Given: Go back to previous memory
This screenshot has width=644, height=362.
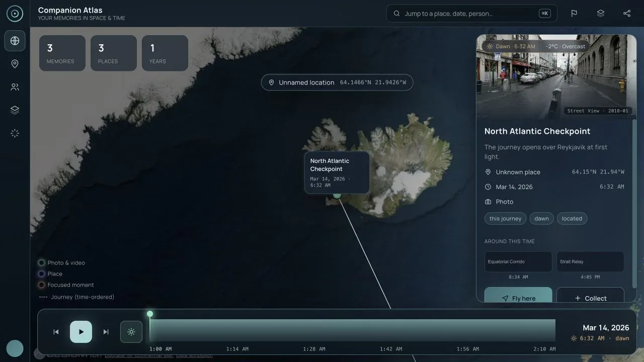Looking at the screenshot, I should [56, 332].
